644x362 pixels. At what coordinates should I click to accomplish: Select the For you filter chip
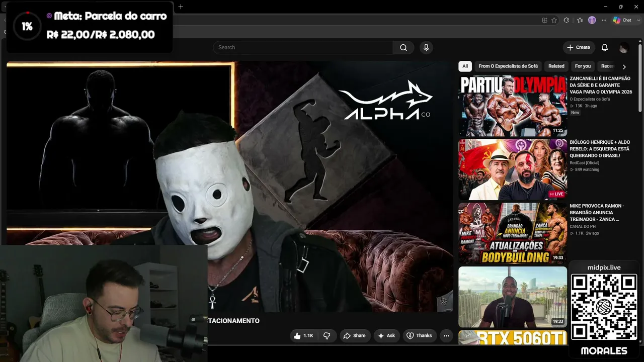583,66
